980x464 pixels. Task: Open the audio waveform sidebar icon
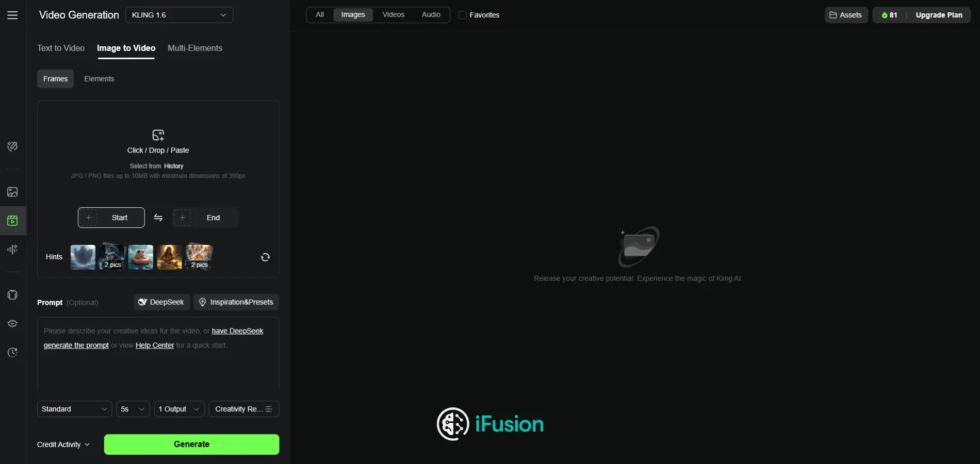click(12, 250)
